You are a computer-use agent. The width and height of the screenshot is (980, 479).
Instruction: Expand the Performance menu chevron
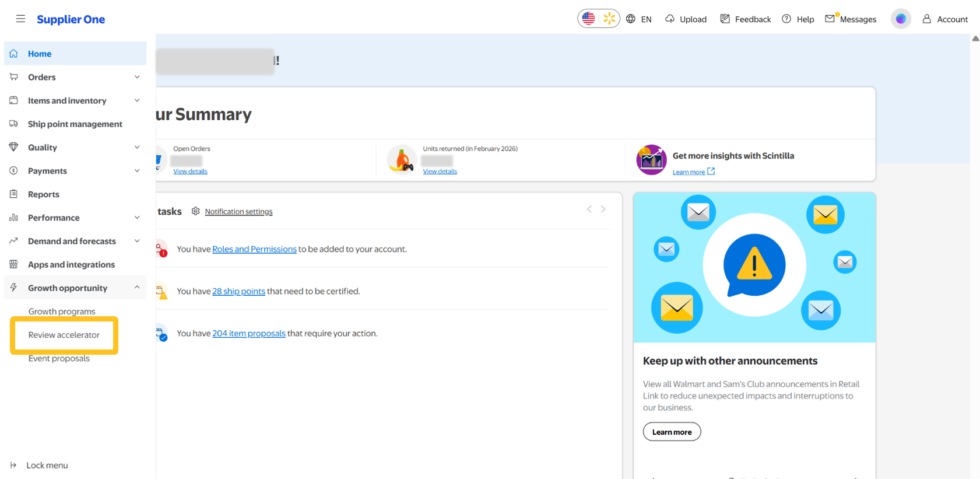(x=137, y=218)
